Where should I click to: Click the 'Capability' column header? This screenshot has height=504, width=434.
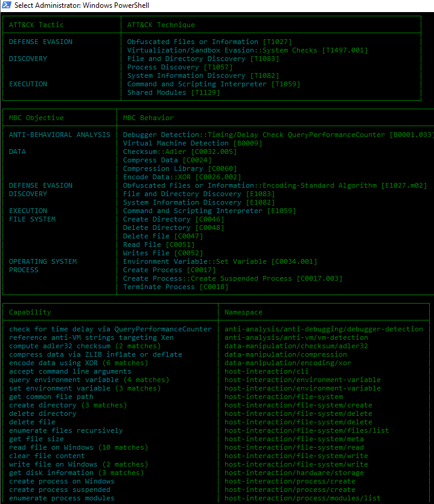point(30,312)
